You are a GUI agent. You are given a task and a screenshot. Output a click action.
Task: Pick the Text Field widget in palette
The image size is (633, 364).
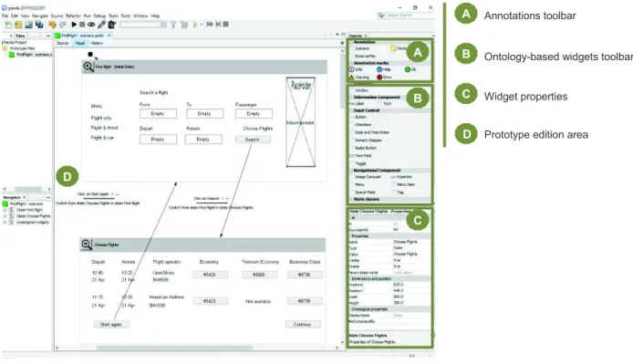tap(360, 155)
